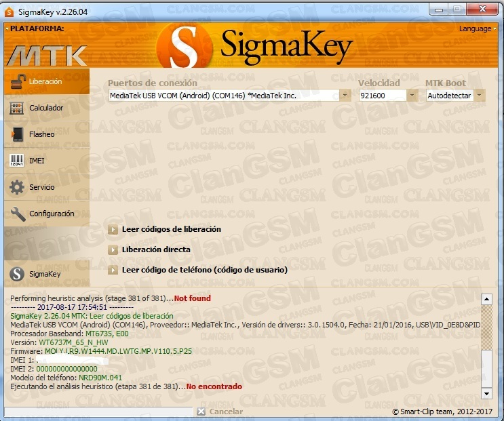Click the orange SigmaKey S logo
The height and width of the screenshot is (421, 504).
[x=185, y=45]
